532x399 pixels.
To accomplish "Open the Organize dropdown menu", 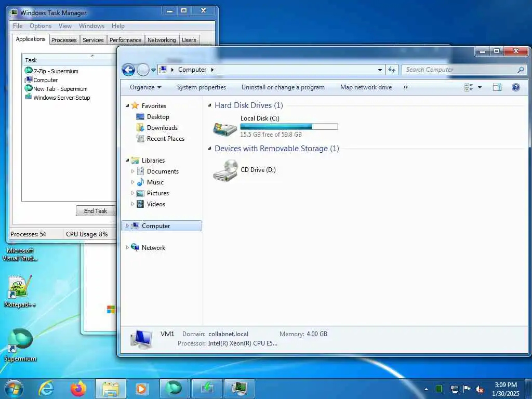I will tap(145, 87).
